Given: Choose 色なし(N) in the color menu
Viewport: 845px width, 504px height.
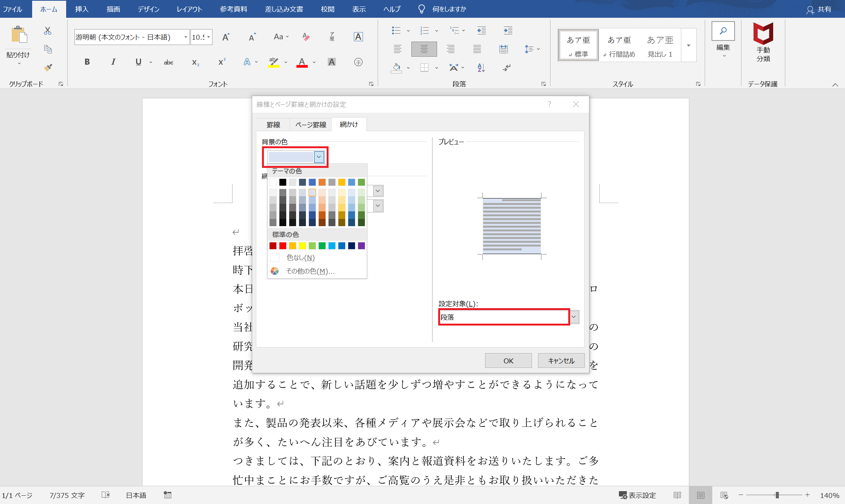Looking at the screenshot, I should 317,257.
